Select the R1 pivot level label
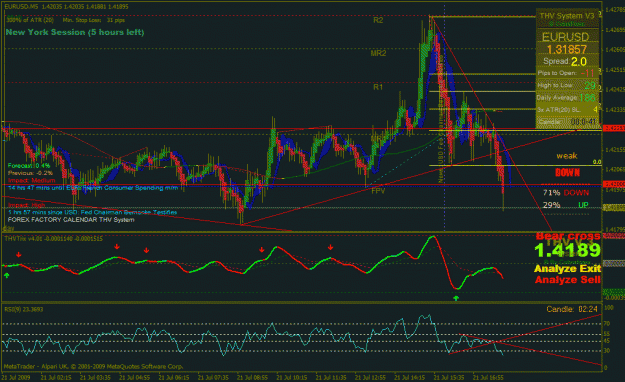The image size is (625, 382). click(378, 87)
